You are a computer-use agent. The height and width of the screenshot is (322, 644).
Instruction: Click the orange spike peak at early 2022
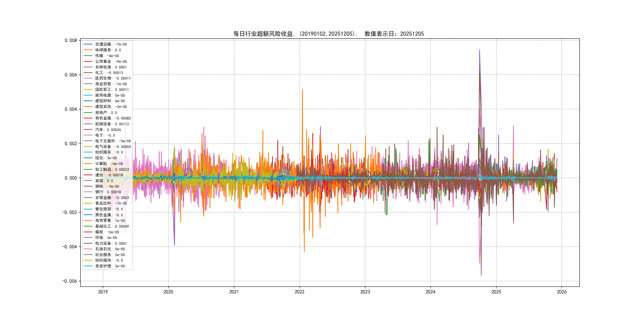pyautogui.click(x=303, y=90)
